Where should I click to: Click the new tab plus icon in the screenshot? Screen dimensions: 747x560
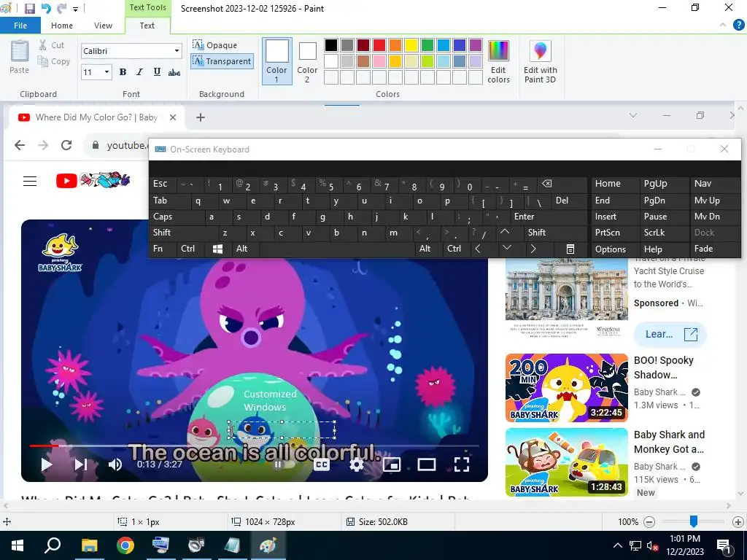(x=201, y=117)
